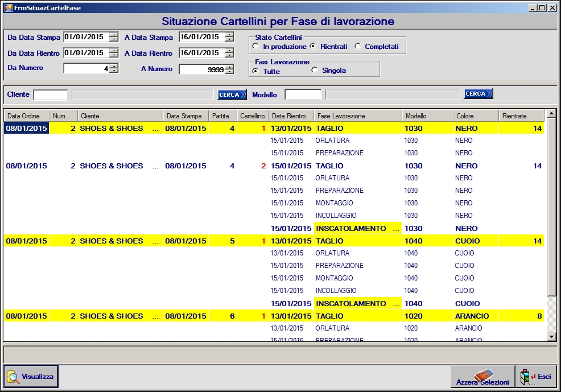Sort by the Cliente column header

tap(120, 116)
